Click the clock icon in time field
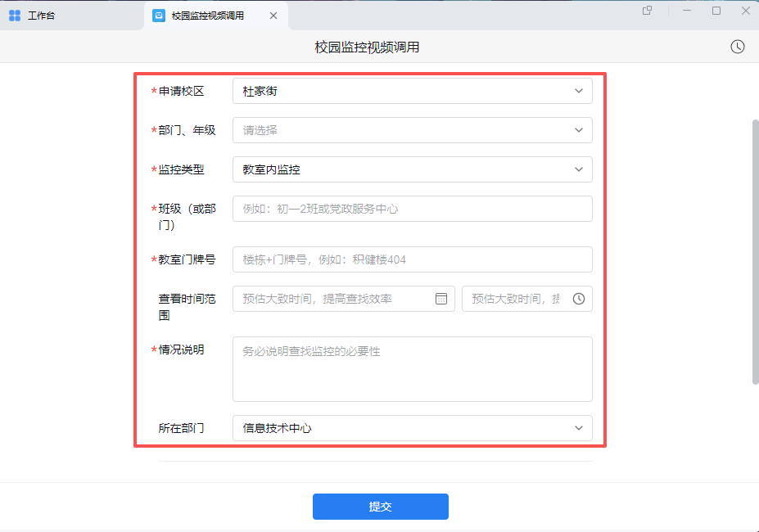759x532 pixels. [x=579, y=299]
